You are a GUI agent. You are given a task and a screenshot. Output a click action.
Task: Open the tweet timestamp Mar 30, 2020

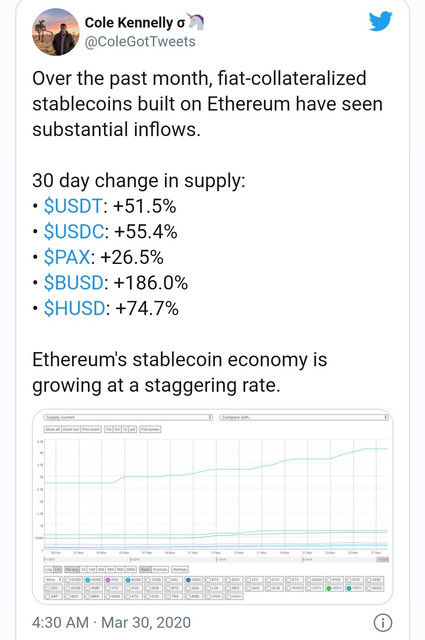click(146, 622)
